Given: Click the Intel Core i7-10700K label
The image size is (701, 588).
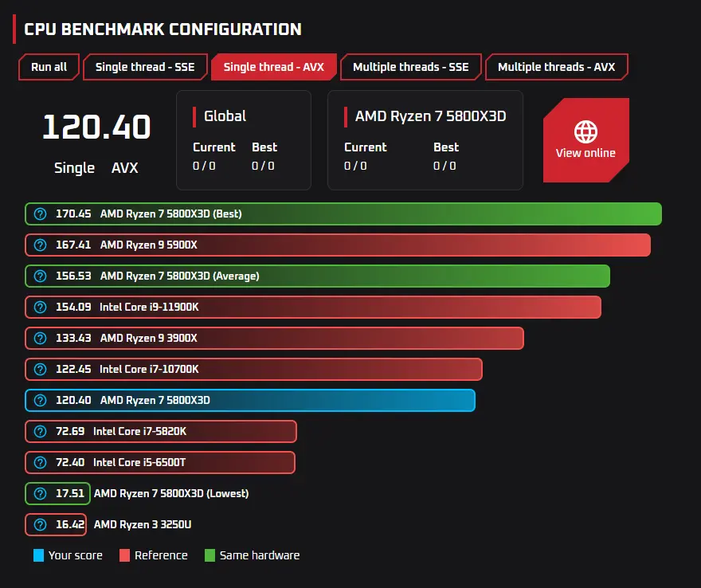Looking at the screenshot, I should coord(149,370).
